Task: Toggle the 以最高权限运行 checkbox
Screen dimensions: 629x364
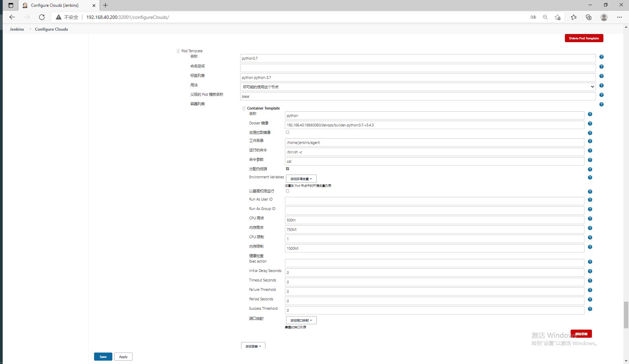Action: (287, 191)
